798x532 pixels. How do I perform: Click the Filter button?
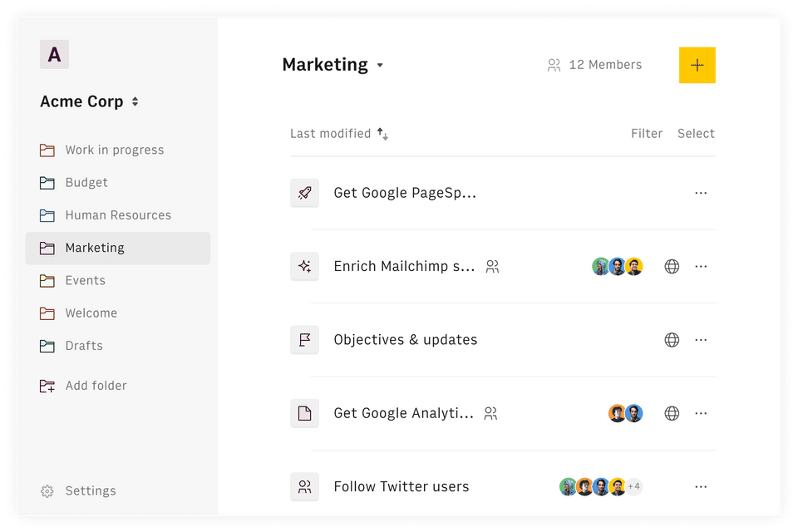(x=647, y=134)
